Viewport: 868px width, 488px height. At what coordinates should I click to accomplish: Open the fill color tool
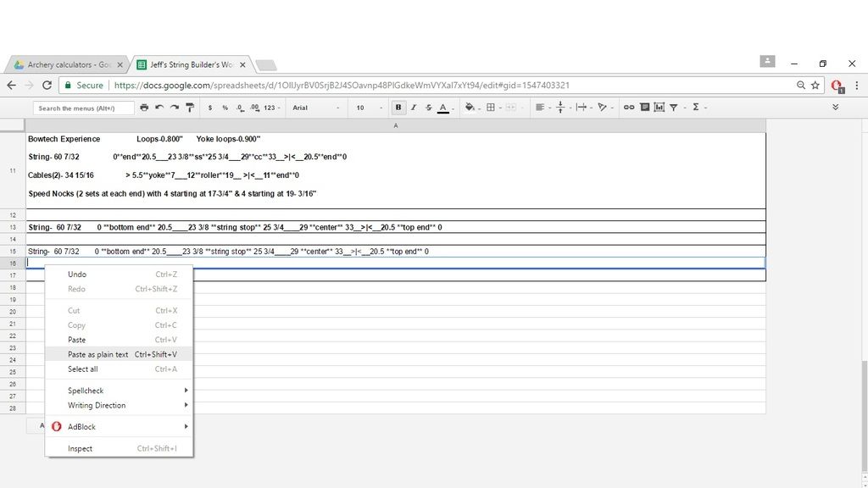tap(469, 108)
